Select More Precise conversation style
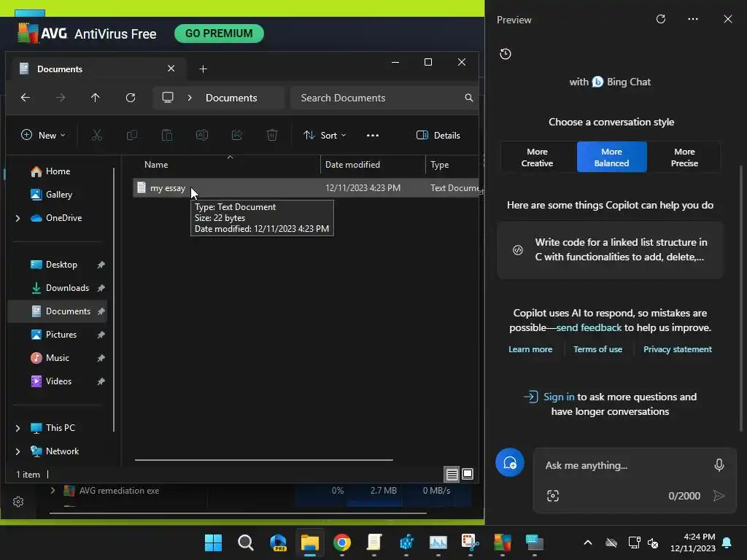This screenshot has height=560, width=747. 684,157
